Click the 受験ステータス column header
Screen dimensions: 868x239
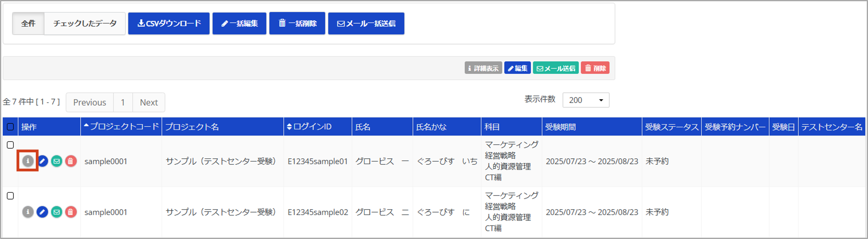[x=672, y=127]
